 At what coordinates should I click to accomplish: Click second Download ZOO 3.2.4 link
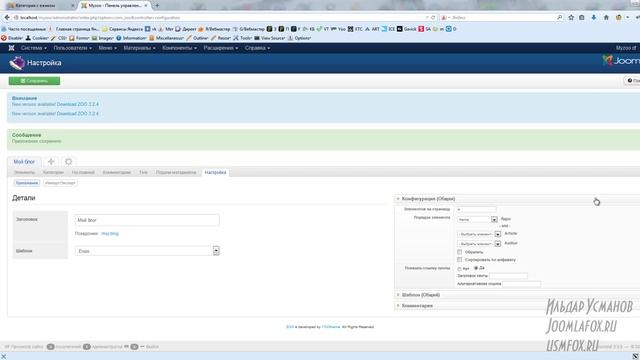[78, 113]
